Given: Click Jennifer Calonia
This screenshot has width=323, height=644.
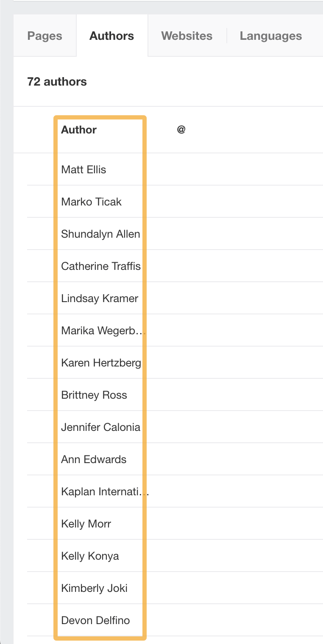Looking at the screenshot, I should tap(101, 427).
